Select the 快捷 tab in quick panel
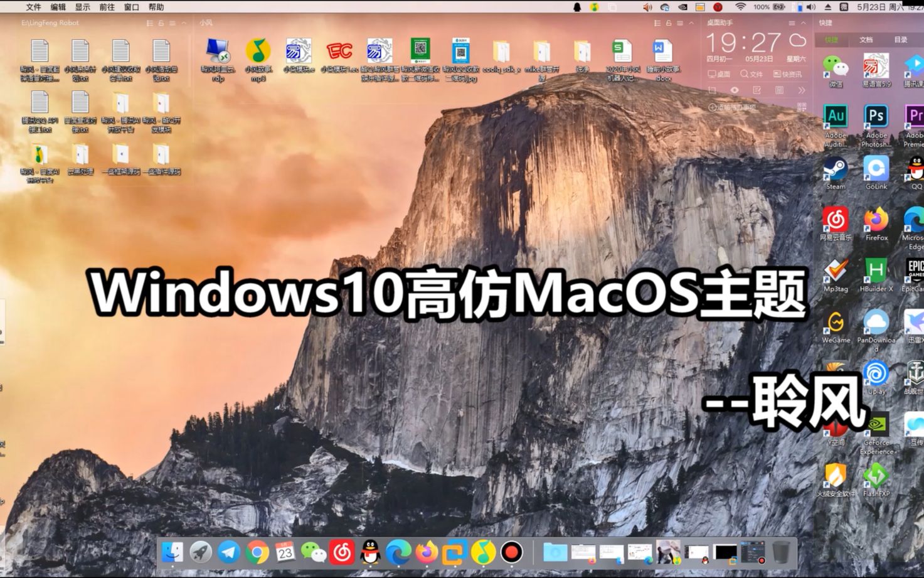924x578 pixels. click(832, 40)
